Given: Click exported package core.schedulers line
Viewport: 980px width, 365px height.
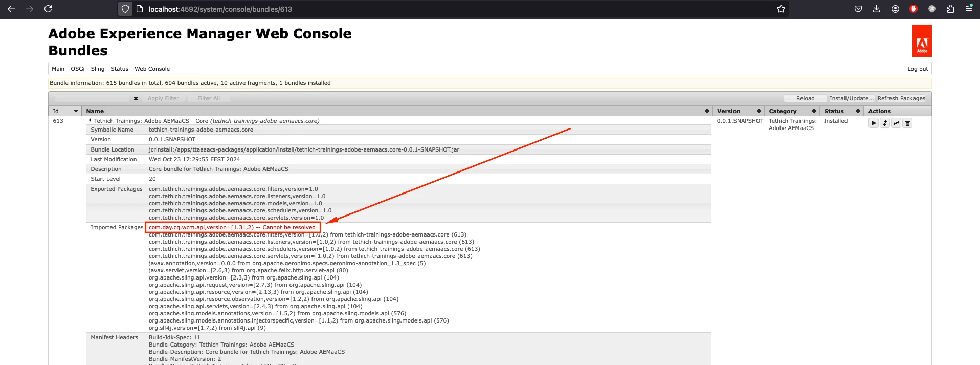Looking at the screenshot, I should pyautogui.click(x=240, y=210).
